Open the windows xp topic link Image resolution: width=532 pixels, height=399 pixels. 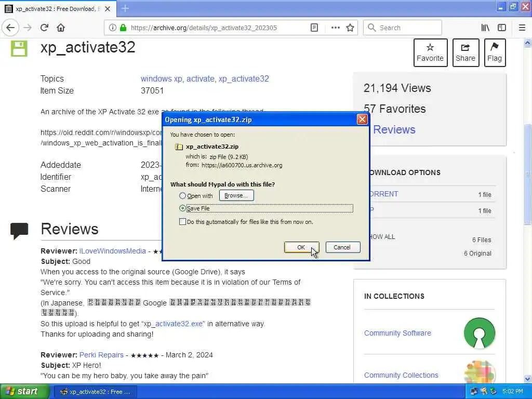162,79
